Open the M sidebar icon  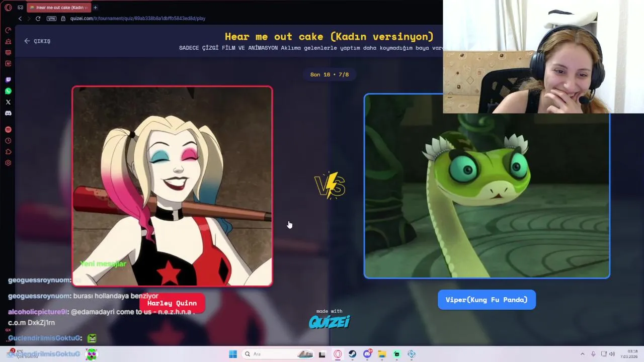(x=8, y=63)
